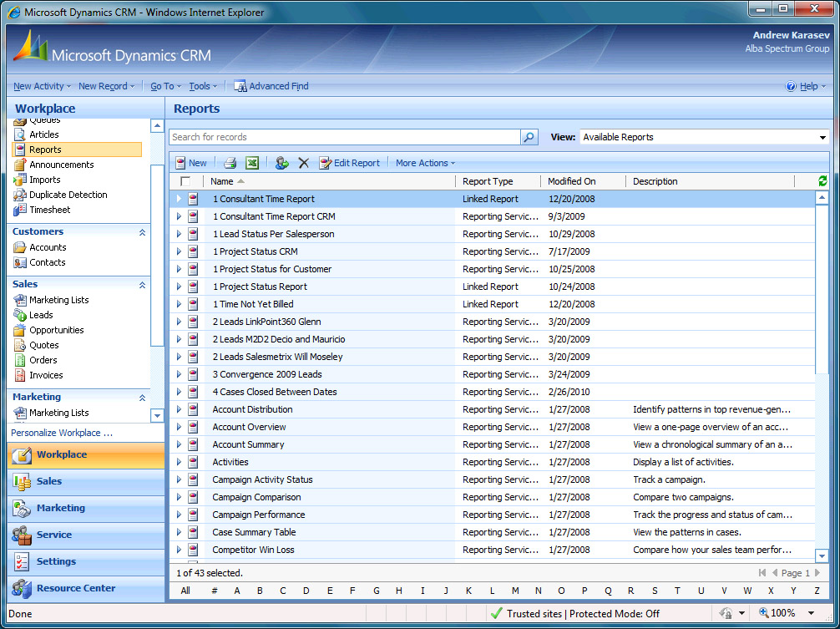
Task: Filter reports by All
Action: pyautogui.click(x=185, y=591)
